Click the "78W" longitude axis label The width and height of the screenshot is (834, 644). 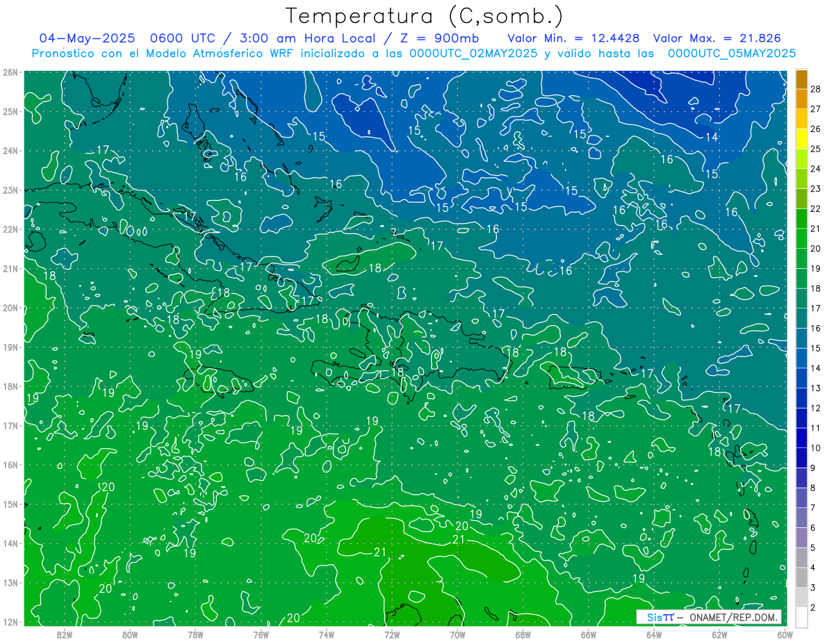tap(195, 634)
